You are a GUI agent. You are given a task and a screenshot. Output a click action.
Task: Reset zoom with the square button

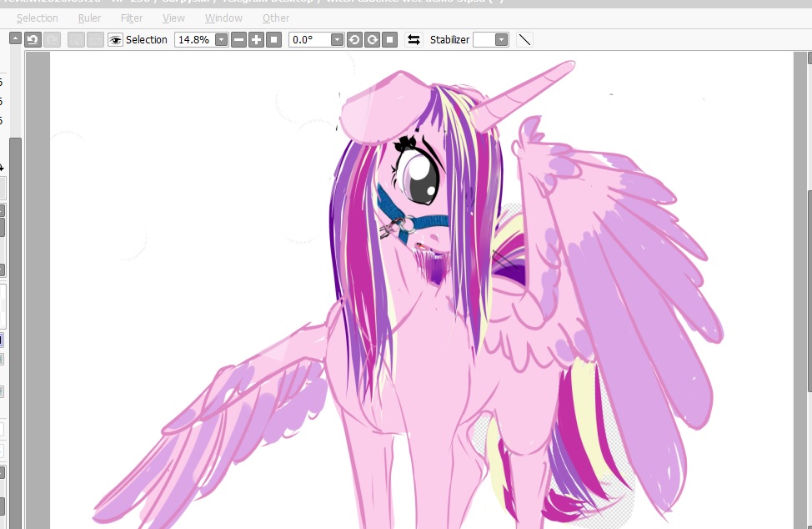pyautogui.click(x=274, y=40)
